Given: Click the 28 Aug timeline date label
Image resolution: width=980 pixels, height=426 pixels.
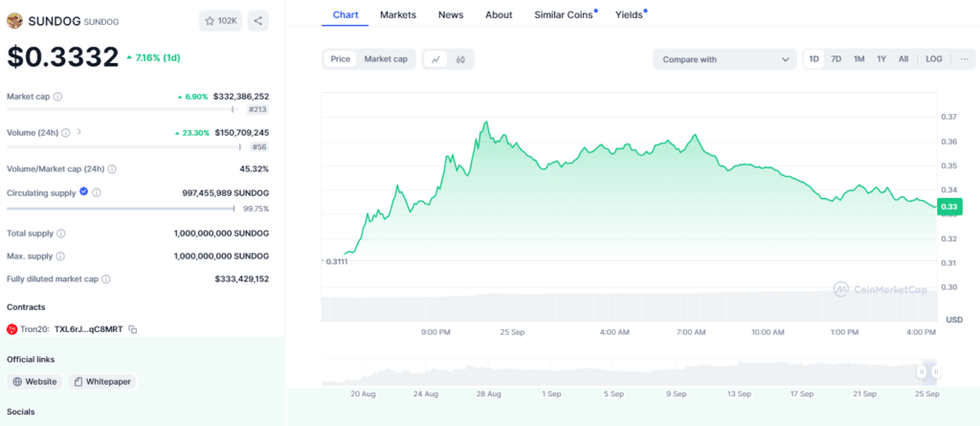Looking at the screenshot, I should click(489, 394).
